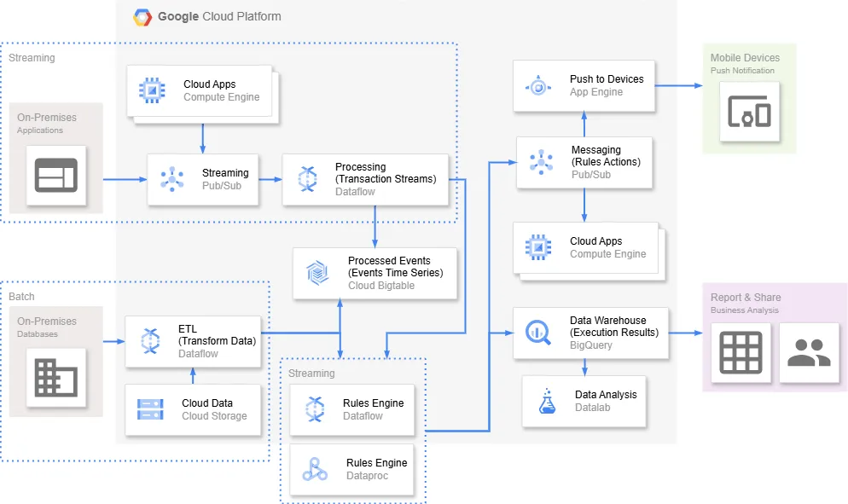
Task: Select the Rules Engine Dataflow icon
Action: (x=315, y=409)
